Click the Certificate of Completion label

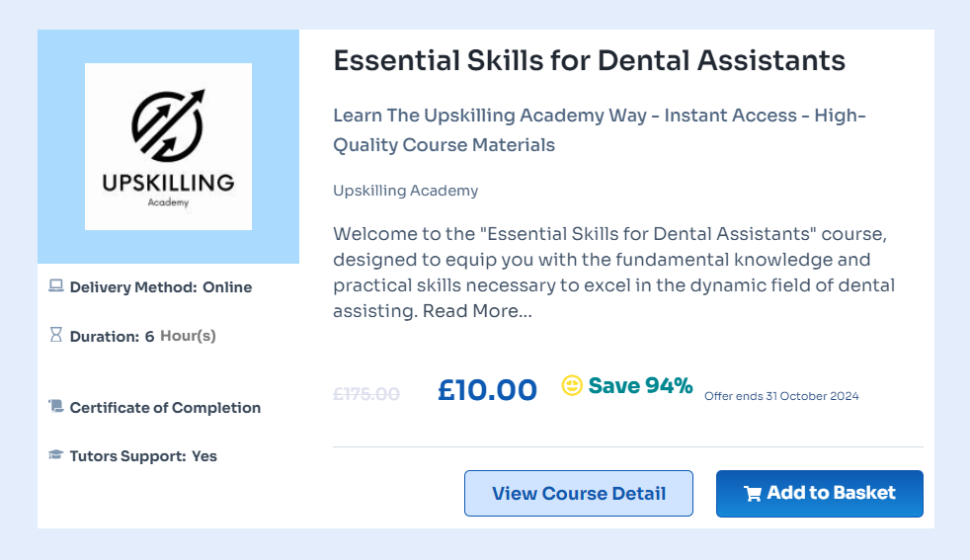click(x=165, y=407)
